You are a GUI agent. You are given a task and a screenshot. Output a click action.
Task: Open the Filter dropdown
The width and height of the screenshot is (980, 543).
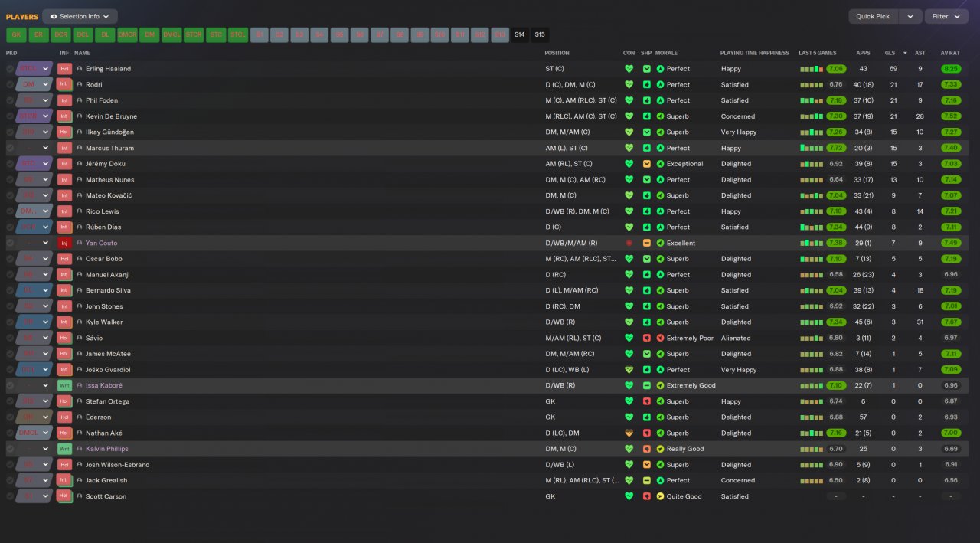coord(946,16)
